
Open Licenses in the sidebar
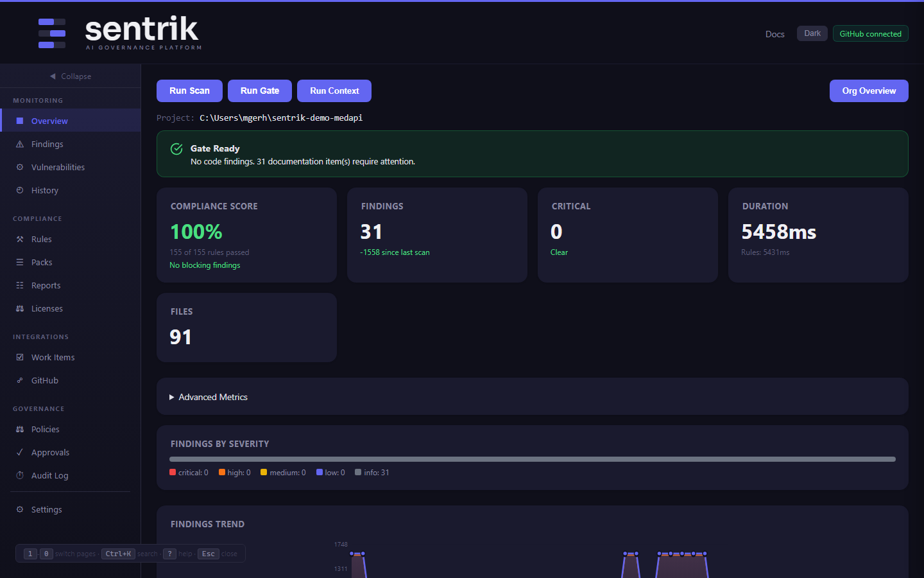(71, 308)
